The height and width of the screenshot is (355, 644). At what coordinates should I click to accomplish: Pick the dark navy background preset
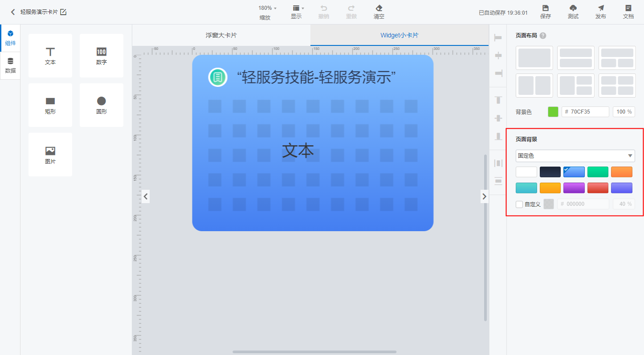pyautogui.click(x=550, y=172)
